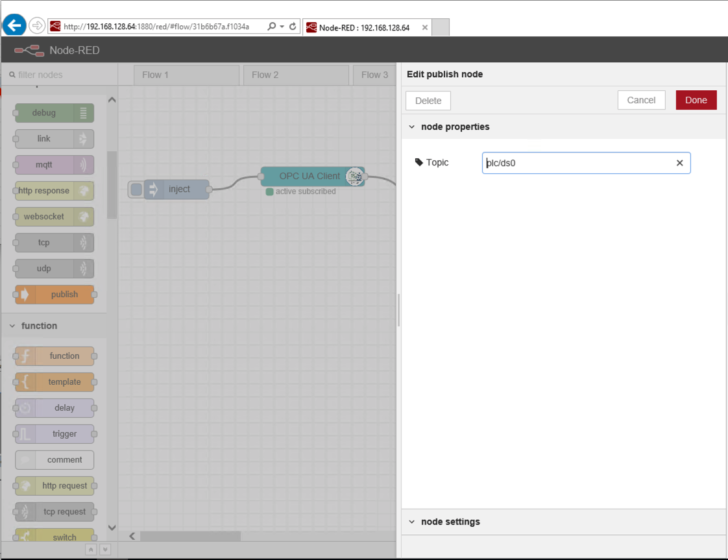Click the canvas horizontal scrollbar thumb

coord(190,537)
